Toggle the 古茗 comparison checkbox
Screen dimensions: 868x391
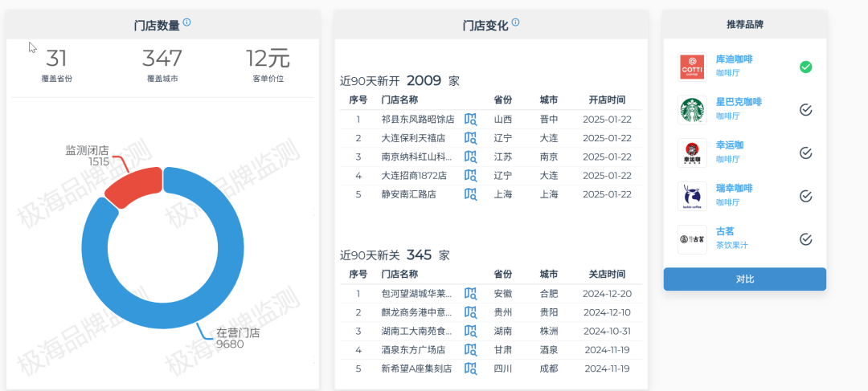[805, 238]
